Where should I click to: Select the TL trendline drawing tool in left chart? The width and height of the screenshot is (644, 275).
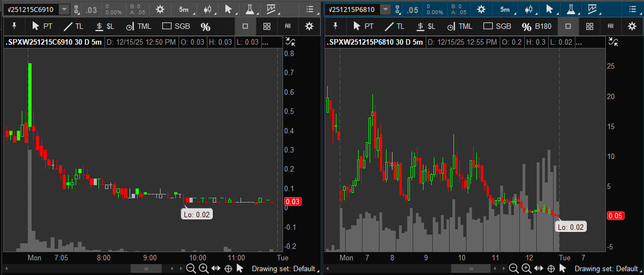pyautogui.click(x=74, y=26)
